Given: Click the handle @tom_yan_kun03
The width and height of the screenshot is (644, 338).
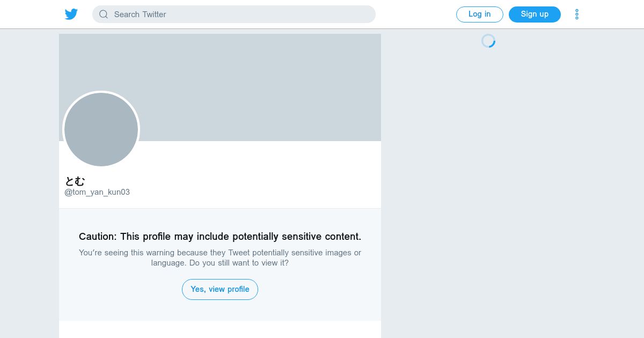Looking at the screenshot, I should tap(97, 192).
